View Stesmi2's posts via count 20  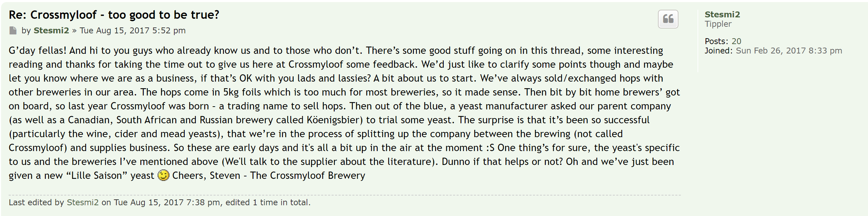click(x=736, y=41)
